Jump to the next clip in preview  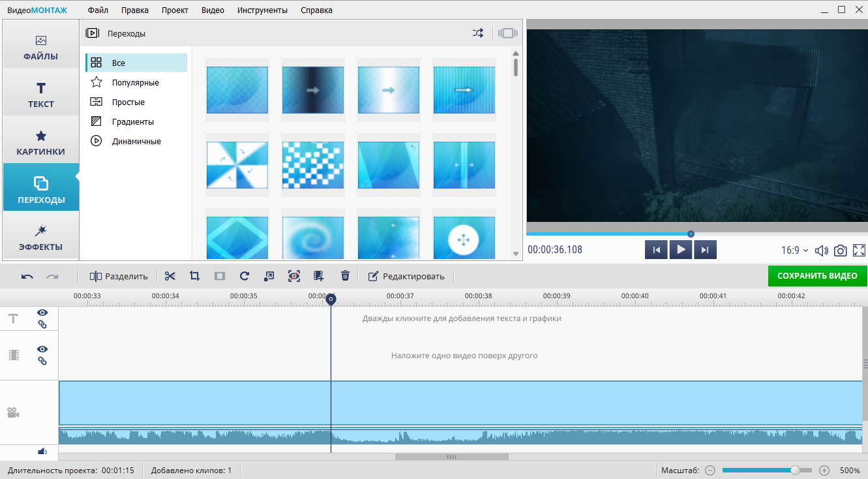coord(705,249)
